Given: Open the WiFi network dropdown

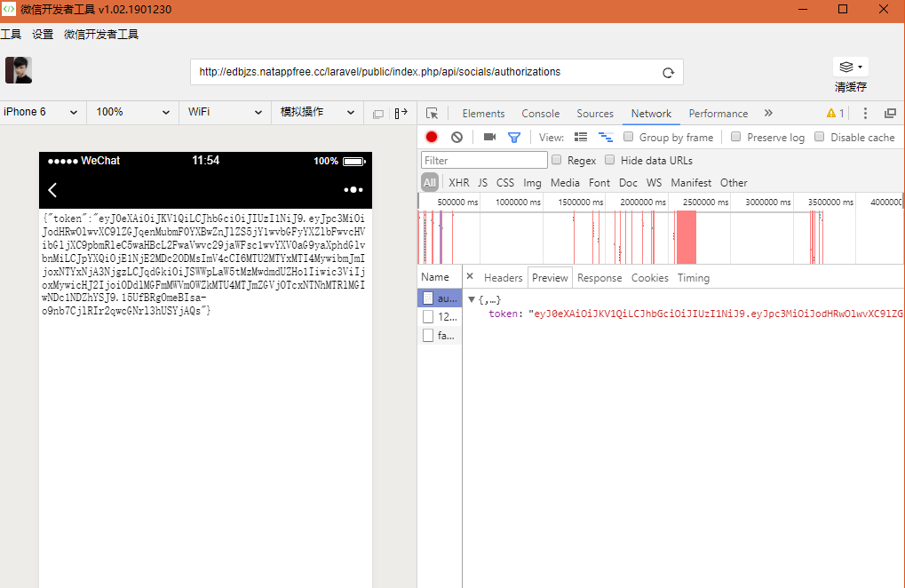Looking at the screenshot, I should click(x=225, y=112).
